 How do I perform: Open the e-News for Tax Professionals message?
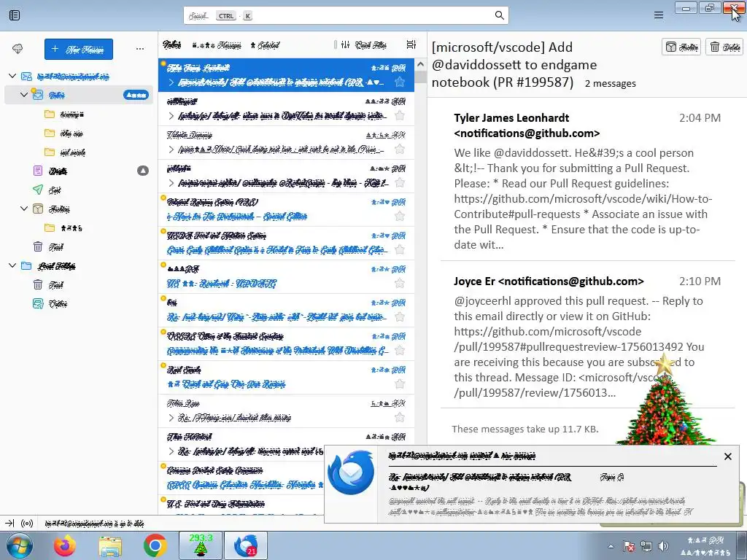coord(286,209)
